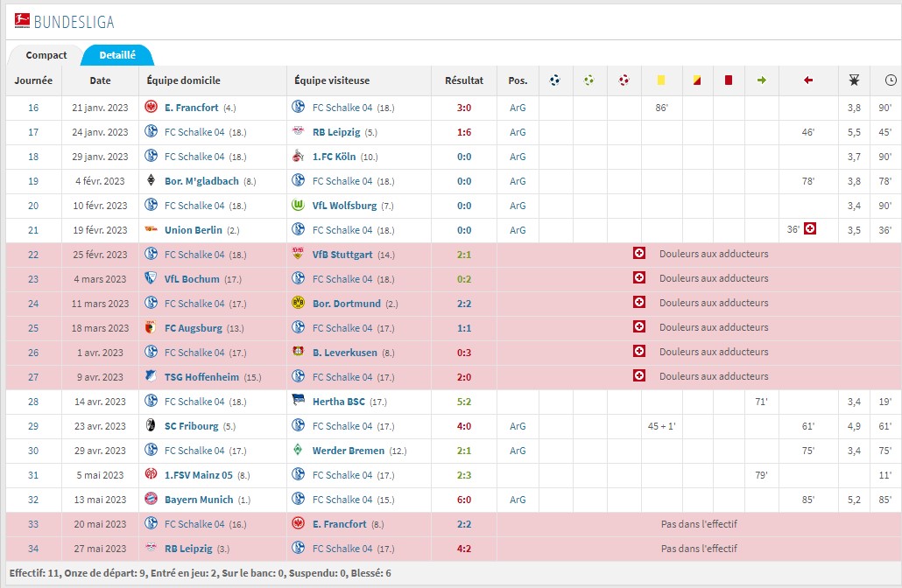Click the RB Leipzig crest in matchday 17
Viewport: 902px width, 588px height.
[298, 131]
